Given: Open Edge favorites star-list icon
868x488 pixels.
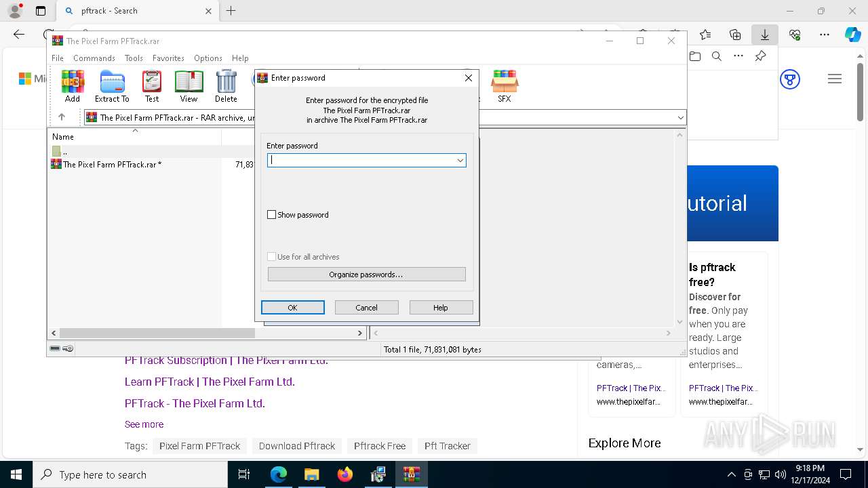Looking at the screenshot, I should (705, 35).
